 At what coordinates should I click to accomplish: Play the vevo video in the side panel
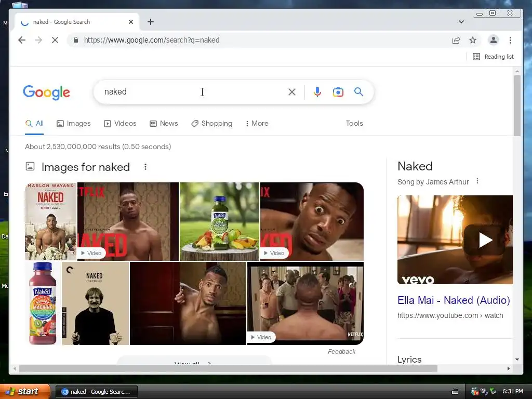486,240
